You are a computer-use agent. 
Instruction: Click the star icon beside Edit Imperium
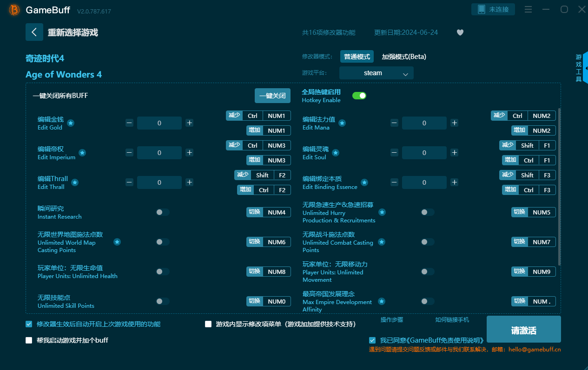[x=82, y=153]
